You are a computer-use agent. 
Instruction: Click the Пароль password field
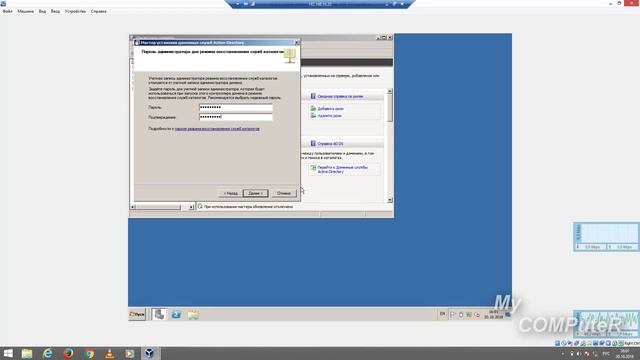click(236, 107)
